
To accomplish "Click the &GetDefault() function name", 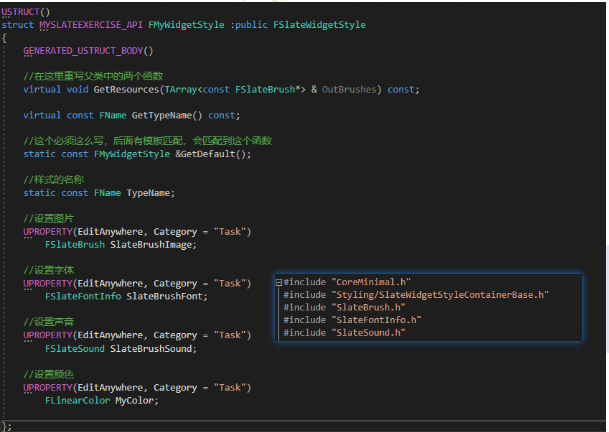I will point(210,154).
